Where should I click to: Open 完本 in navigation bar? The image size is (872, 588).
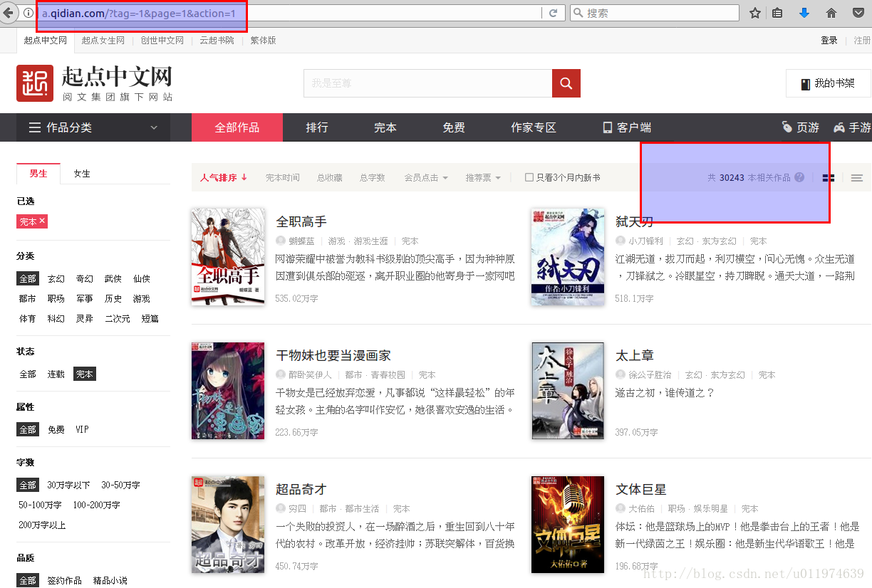pos(385,127)
